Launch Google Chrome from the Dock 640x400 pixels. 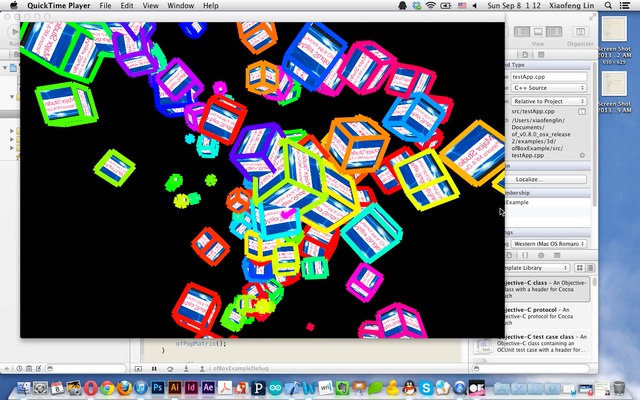107,387
